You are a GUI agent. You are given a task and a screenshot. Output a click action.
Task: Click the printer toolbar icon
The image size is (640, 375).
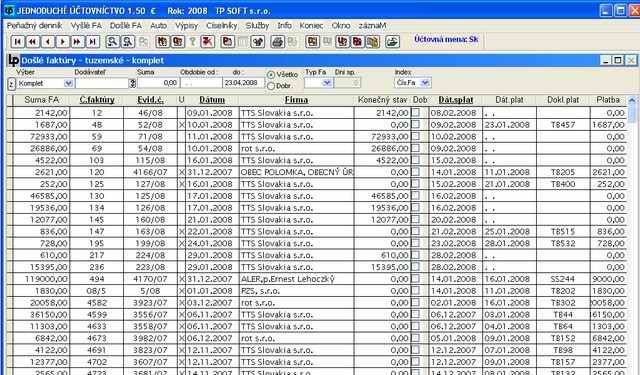click(x=278, y=42)
